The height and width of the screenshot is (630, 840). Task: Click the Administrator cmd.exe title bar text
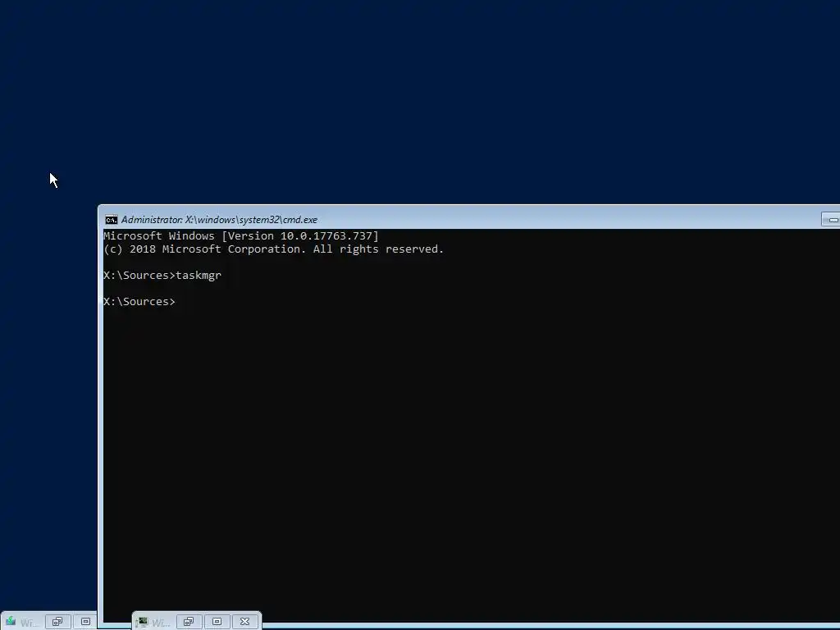pyautogui.click(x=219, y=220)
